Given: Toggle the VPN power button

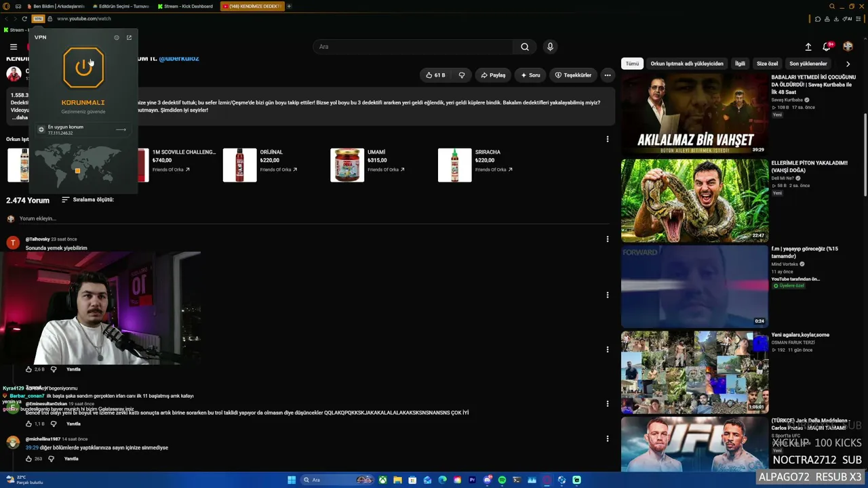Looking at the screenshot, I should [x=83, y=68].
